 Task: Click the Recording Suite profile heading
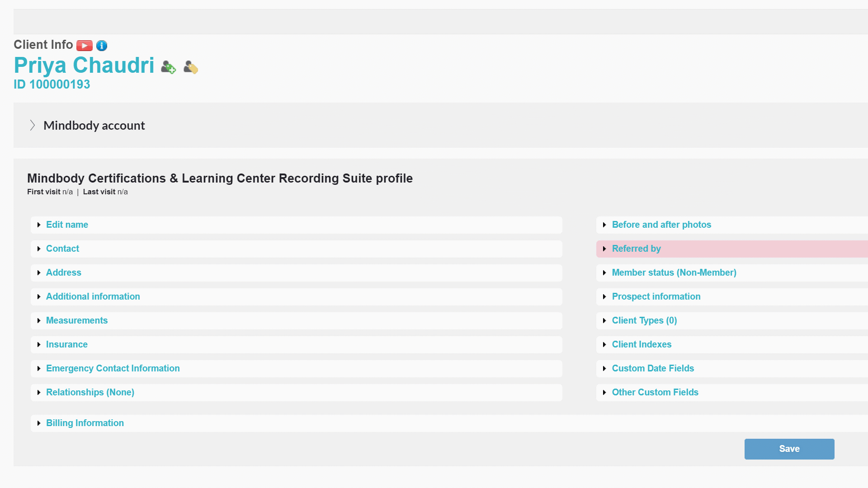tap(220, 178)
